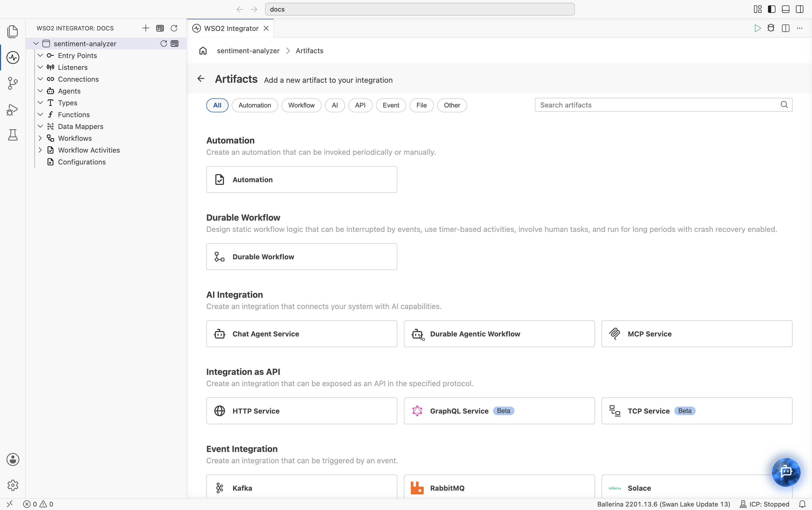
Task: Add a Durable Workflow artifact
Action: tap(302, 257)
